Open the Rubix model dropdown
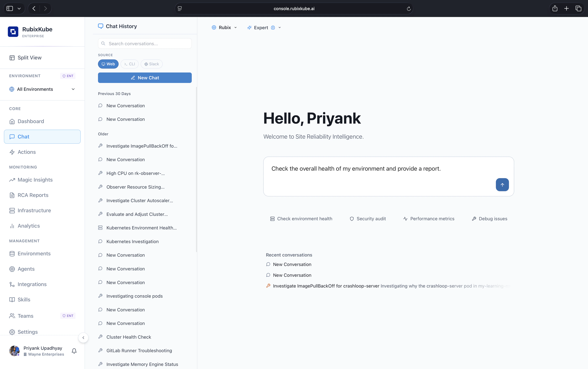The height and width of the screenshot is (369, 588). pos(224,27)
